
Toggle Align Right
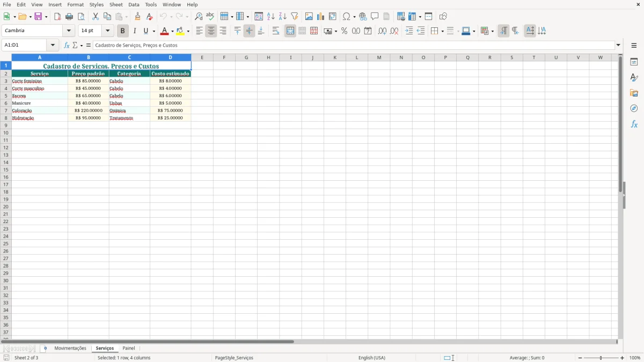[223, 31]
